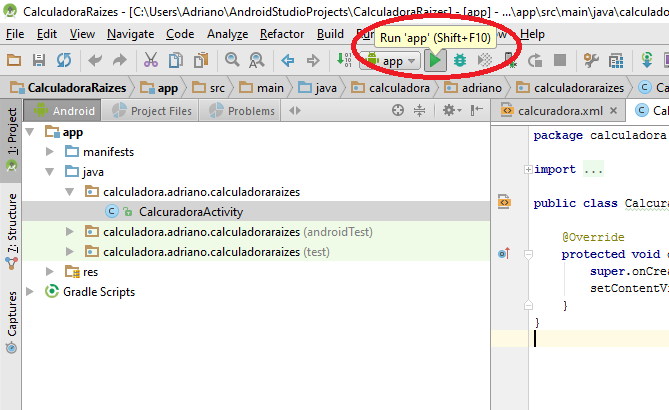Click the Paste clipboard icon
This screenshot has height=410, width=669.
point(201,60)
